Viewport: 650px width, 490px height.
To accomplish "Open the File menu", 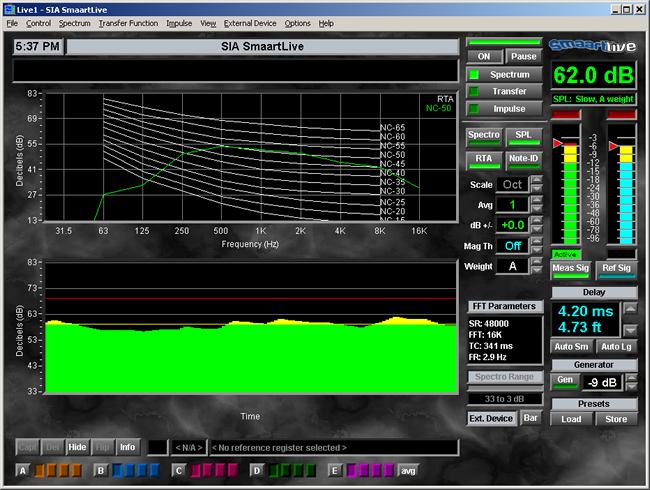I will (x=12, y=24).
